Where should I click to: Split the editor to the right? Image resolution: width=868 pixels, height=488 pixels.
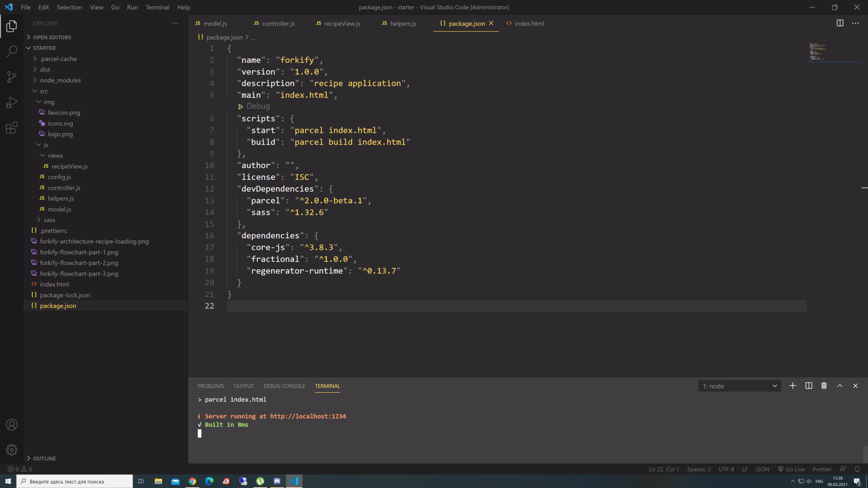[840, 23]
